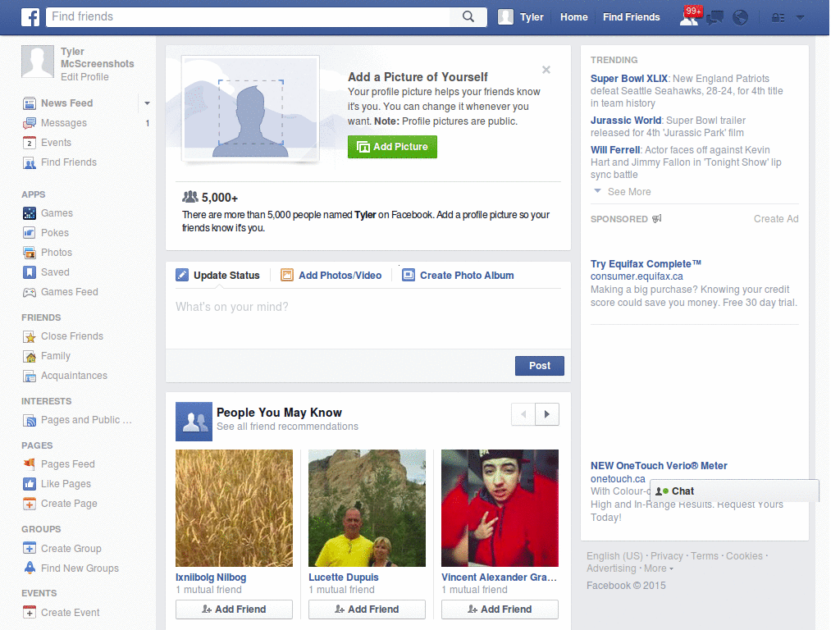Click sidebar profile picture placeholder

point(38,62)
